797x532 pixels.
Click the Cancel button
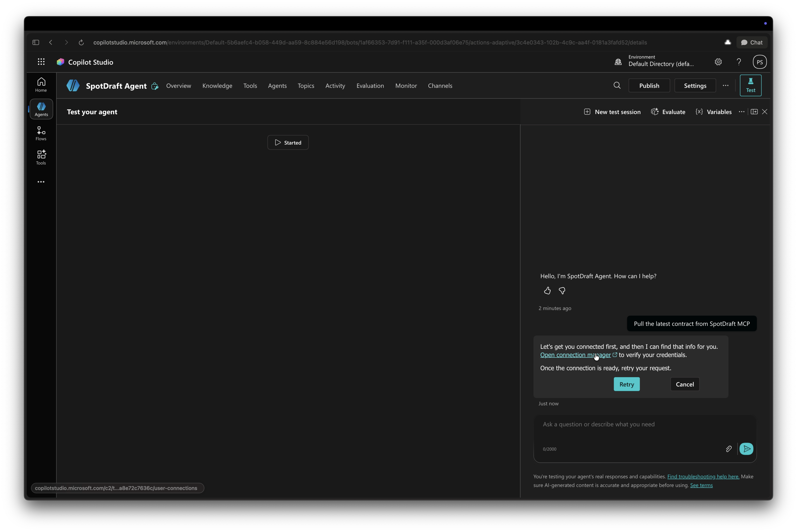click(685, 384)
